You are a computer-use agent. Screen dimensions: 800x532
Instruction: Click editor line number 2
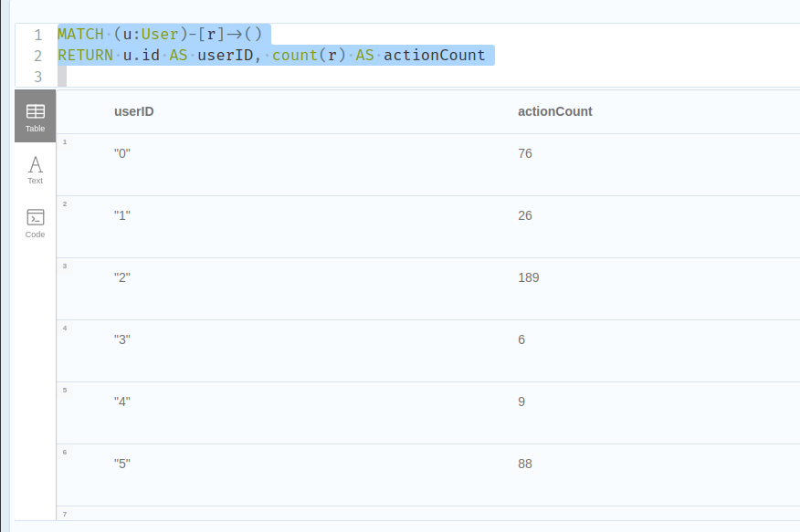(x=37, y=56)
